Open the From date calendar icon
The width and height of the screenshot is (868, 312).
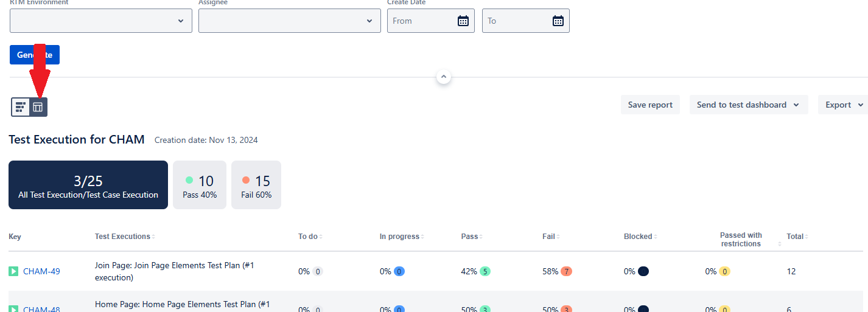[463, 21]
